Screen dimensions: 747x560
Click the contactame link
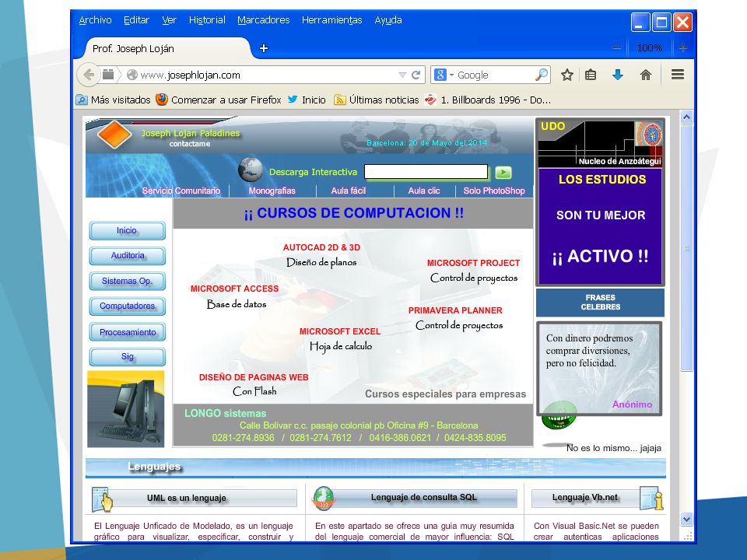pos(190,144)
